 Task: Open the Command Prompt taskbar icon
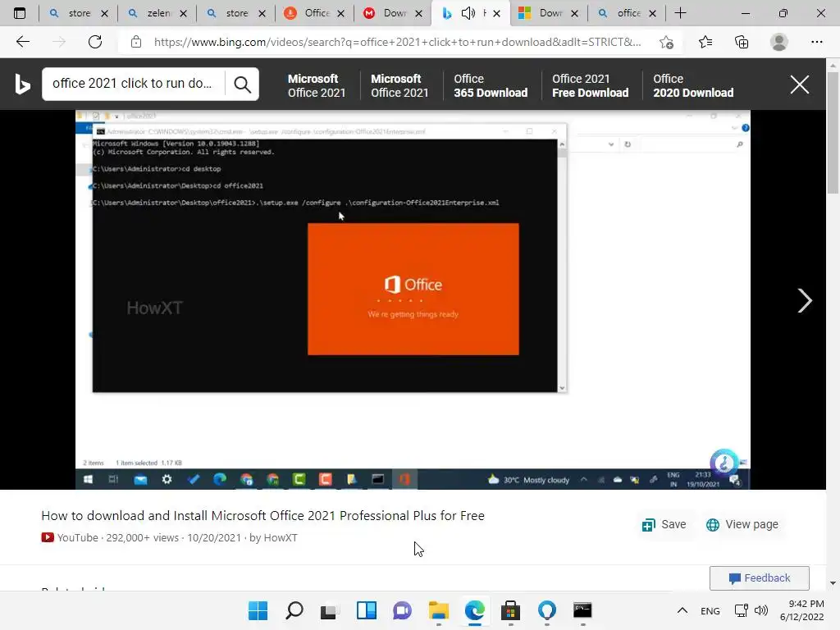click(582, 610)
